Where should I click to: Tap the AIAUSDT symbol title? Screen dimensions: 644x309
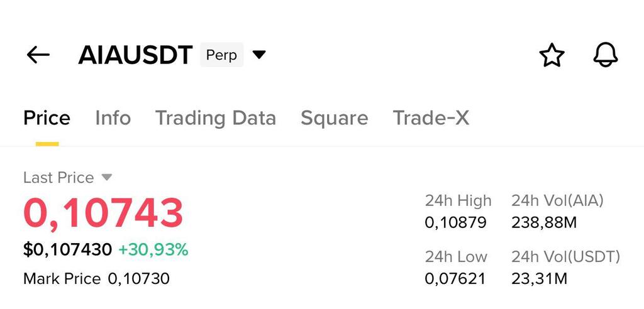coord(135,55)
